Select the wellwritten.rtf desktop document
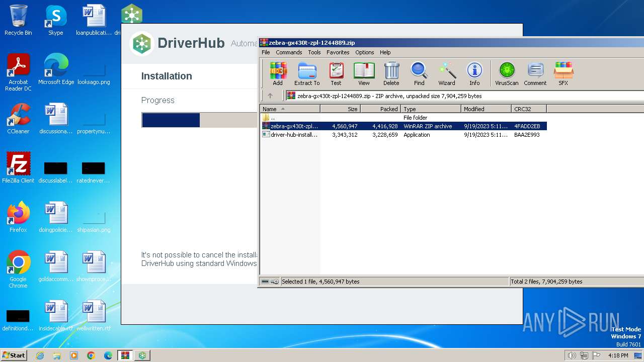Screen dimensions: 644x362 click(x=94, y=316)
